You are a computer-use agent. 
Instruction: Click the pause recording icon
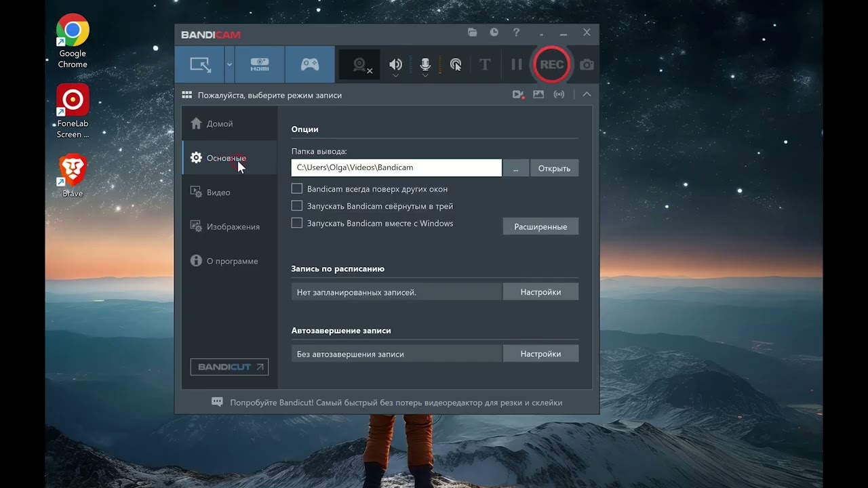[517, 64]
